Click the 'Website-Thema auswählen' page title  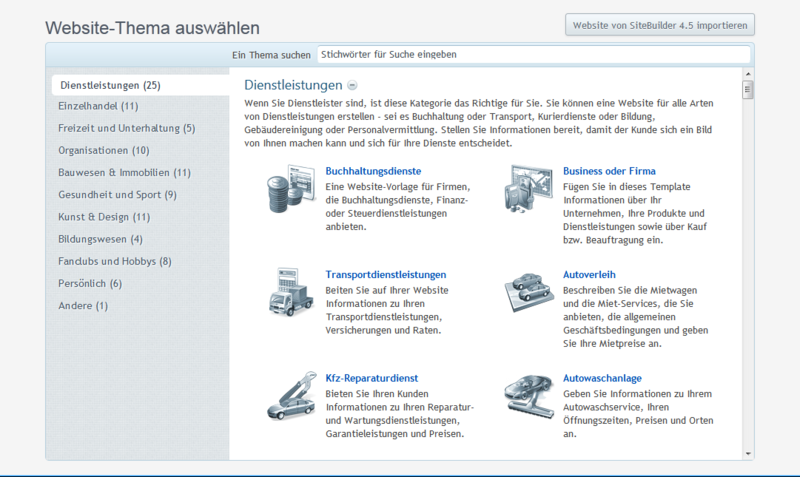(153, 28)
